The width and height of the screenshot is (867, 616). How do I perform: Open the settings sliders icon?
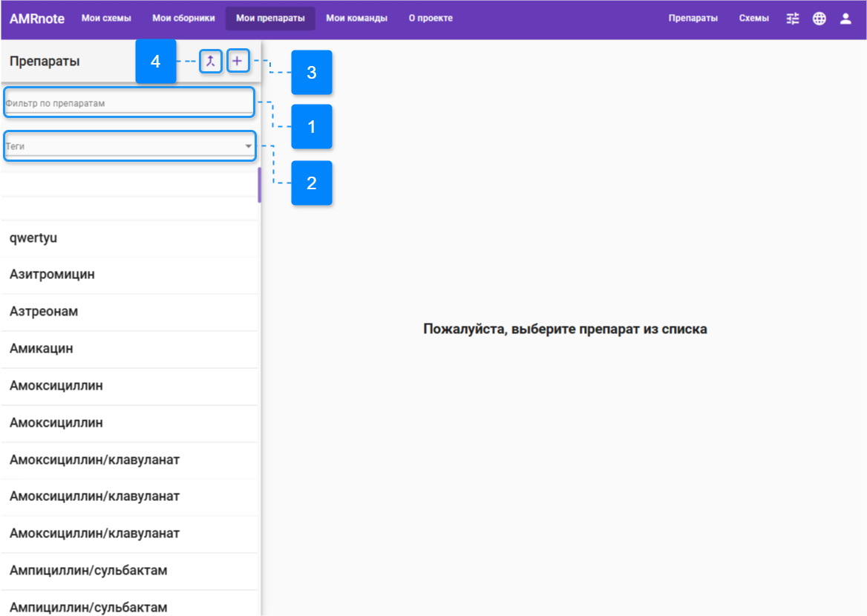793,19
